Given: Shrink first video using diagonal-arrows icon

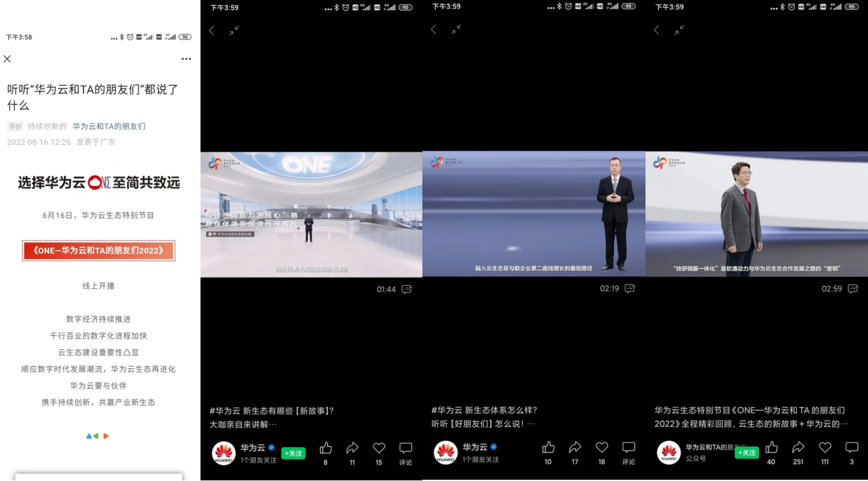Looking at the screenshot, I should pos(234,30).
